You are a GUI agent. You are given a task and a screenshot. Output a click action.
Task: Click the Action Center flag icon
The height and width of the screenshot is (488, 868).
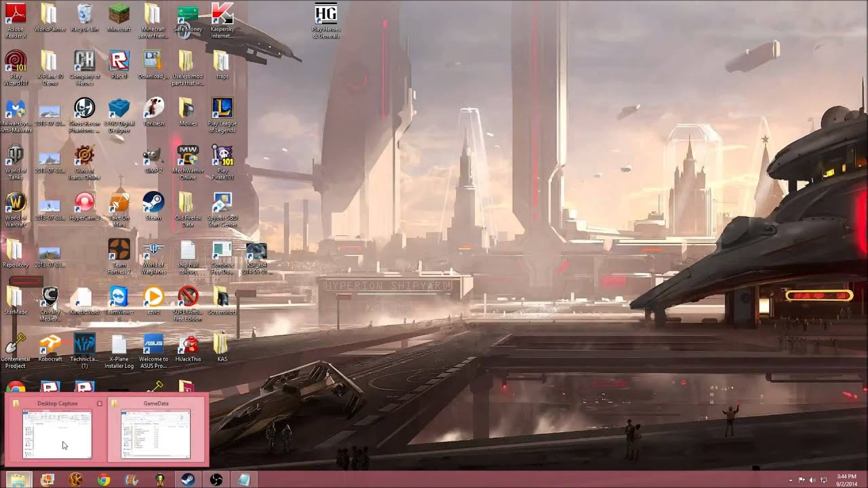(801, 480)
